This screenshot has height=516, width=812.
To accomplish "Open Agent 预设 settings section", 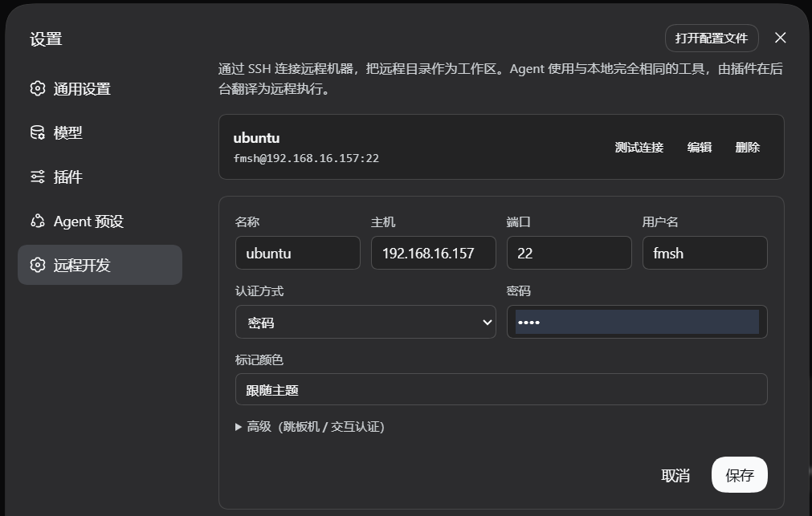I will [x=100, y=221].
